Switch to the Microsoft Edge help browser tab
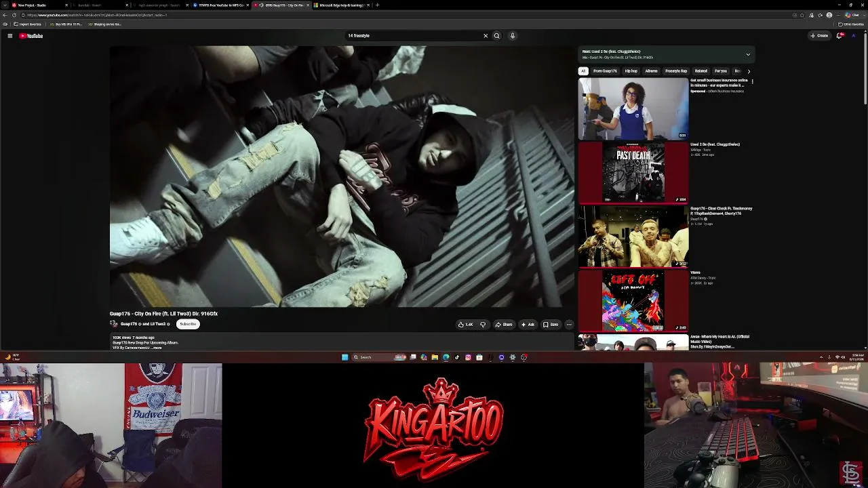This screenshot has width=868, height=488. (x=342, y=5)
